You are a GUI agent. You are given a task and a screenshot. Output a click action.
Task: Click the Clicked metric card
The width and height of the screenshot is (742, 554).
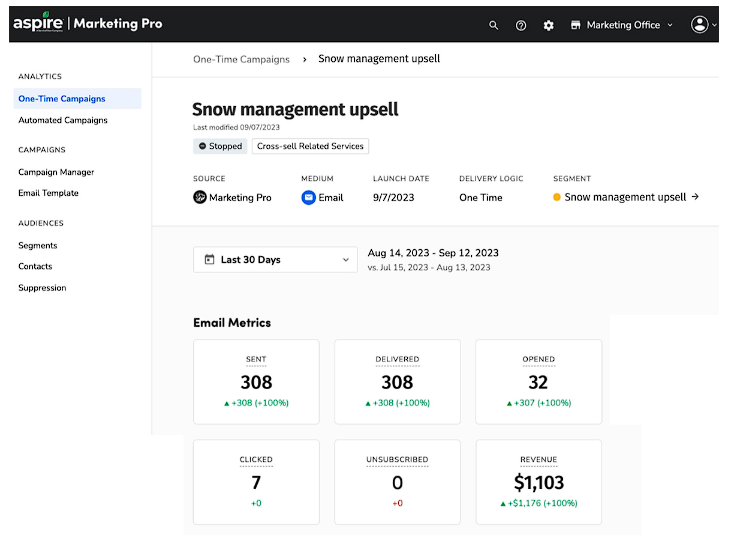pos(256,482)
